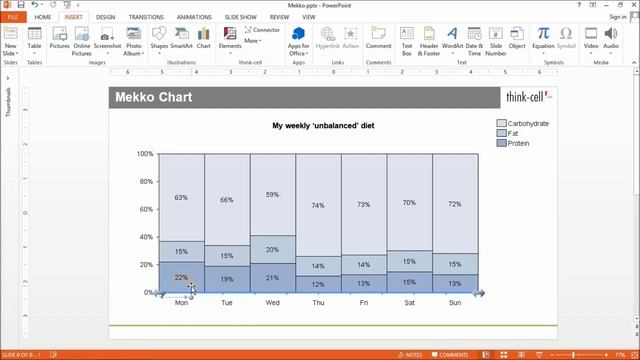
Task: Insert Slide Number
Action: point(496,42)
